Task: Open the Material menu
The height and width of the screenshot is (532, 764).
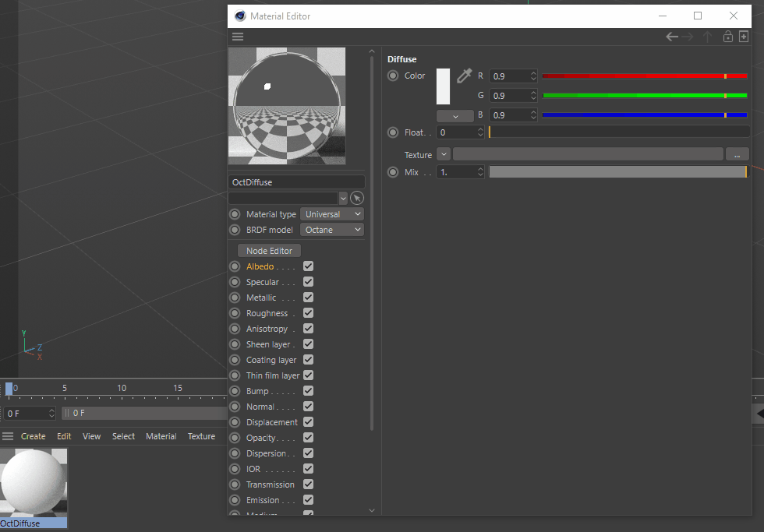Action: (x=161, y=436)
